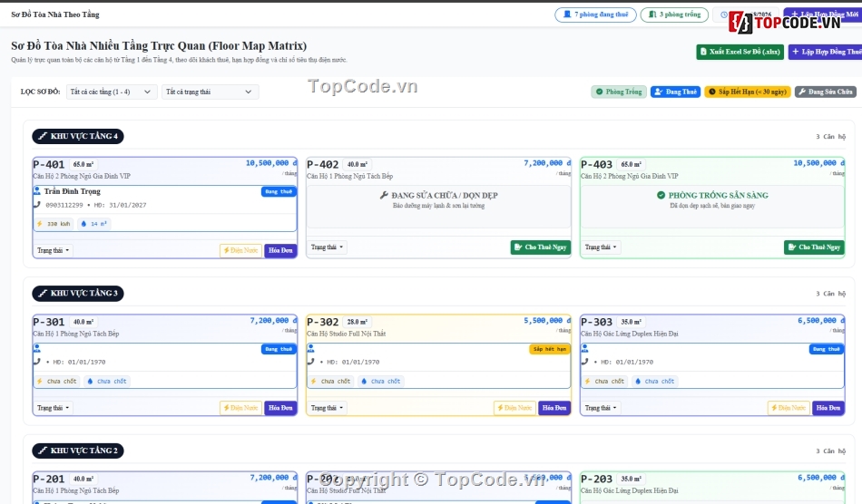The height and width of the screenshot is (504, 862).
Task: Expand 'Trạng thái' dropdown on P-403 card
Action: (601, 247)
